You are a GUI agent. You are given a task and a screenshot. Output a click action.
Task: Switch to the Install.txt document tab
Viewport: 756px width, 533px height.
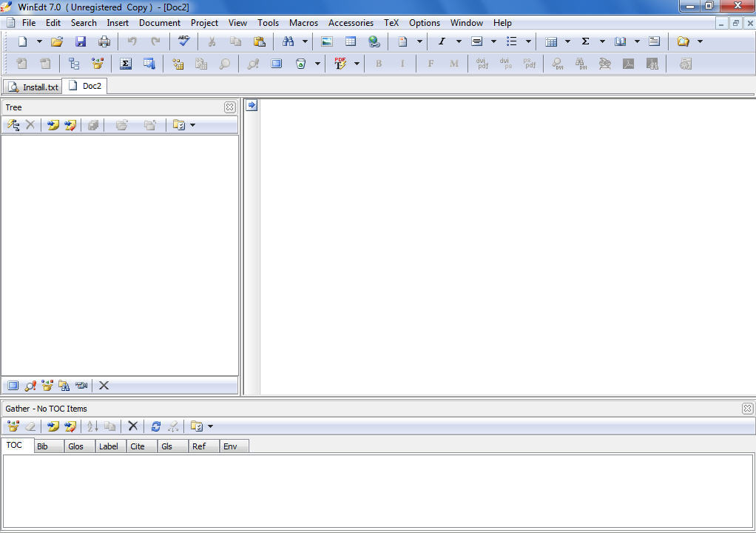[33, 87]
